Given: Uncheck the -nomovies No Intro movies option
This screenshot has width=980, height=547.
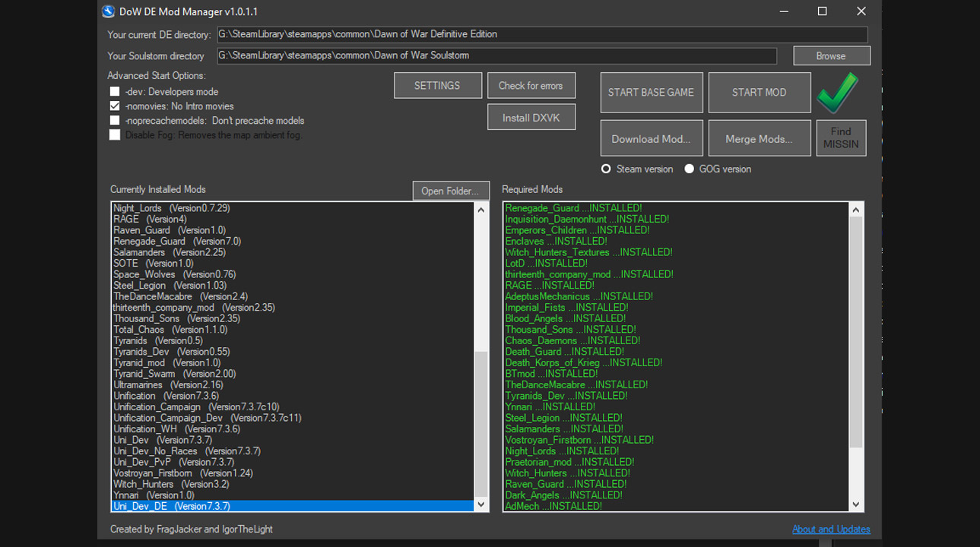Looking at the screenshot, I should (115, 106).
